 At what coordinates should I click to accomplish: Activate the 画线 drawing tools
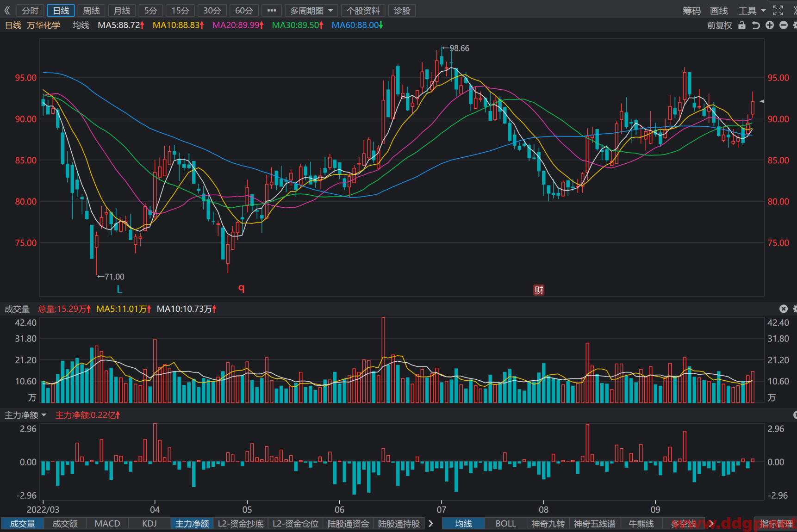click(x=719, y=11)
